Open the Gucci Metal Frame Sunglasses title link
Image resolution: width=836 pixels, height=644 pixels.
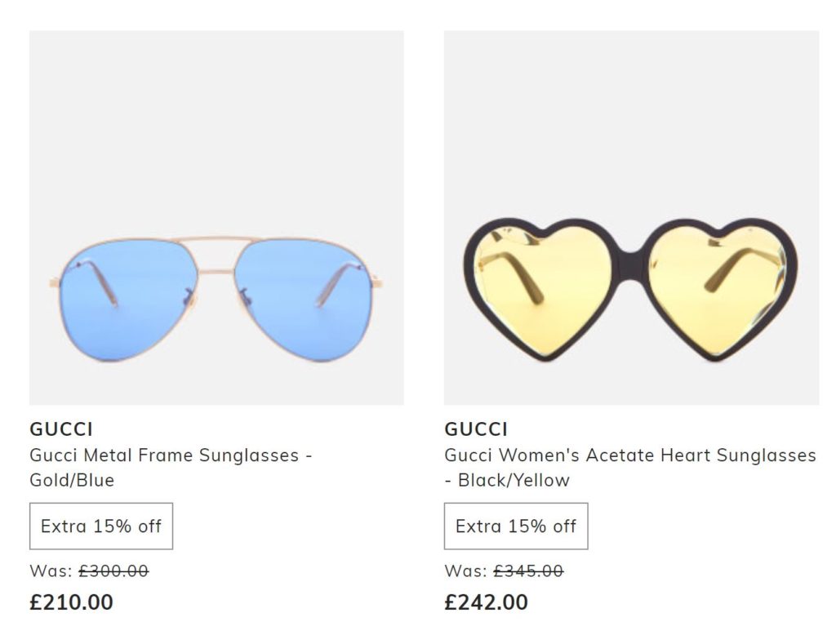pos(171,455)
